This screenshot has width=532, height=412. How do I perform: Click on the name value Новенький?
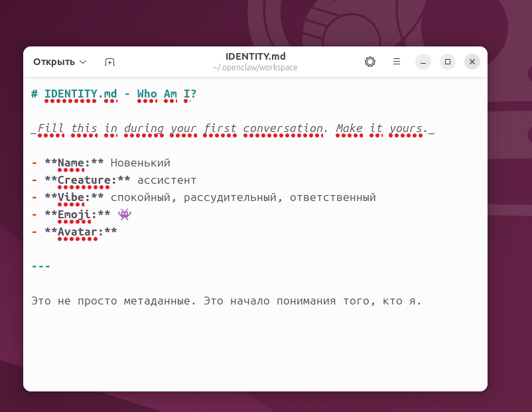click(x=140, y=163)
